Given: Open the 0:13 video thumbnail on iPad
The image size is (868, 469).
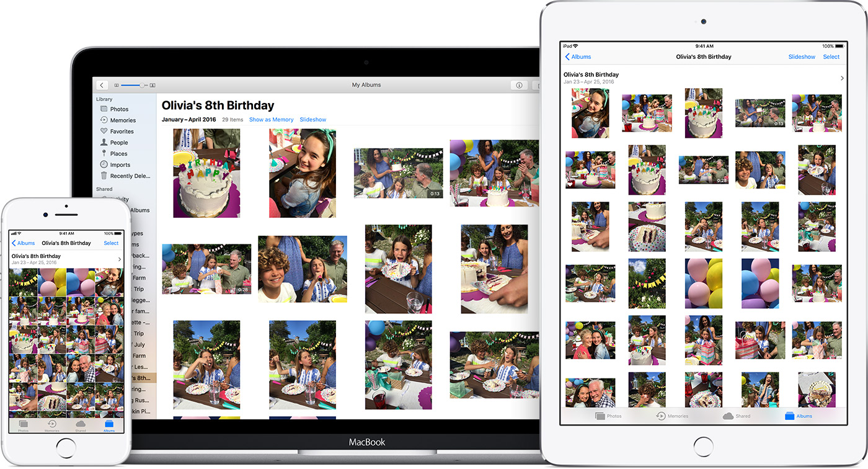Looking at the screenshot, I should 760,113.
